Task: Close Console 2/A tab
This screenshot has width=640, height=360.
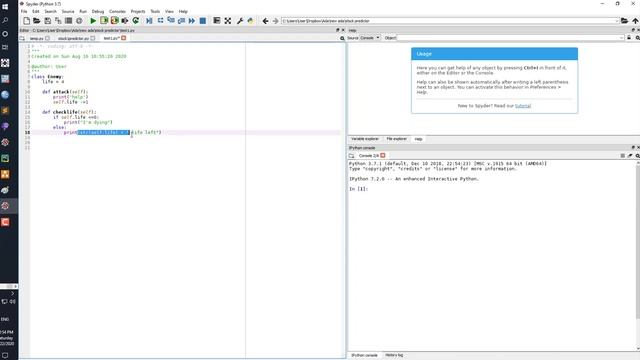Action: click(383, 156)
